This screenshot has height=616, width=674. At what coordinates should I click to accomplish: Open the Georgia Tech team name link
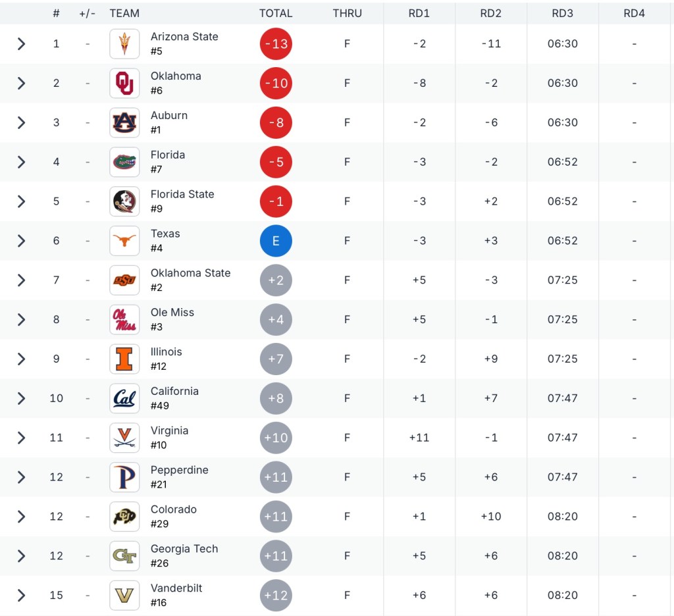coord(184,549)
